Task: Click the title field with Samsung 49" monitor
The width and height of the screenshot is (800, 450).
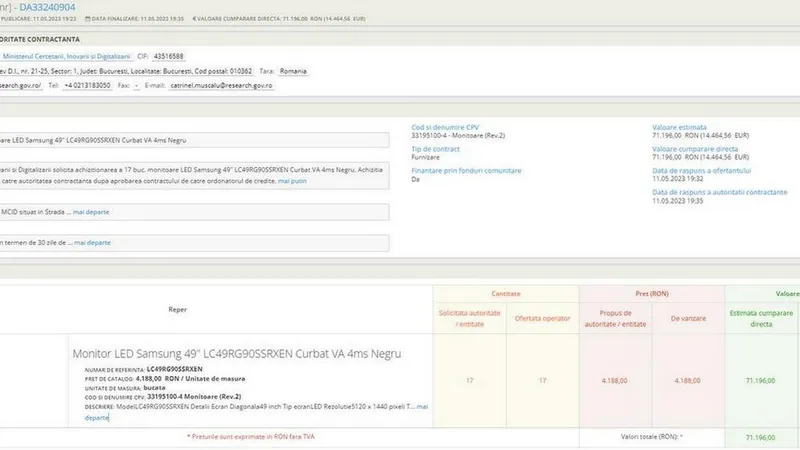Action: [194, 140]
